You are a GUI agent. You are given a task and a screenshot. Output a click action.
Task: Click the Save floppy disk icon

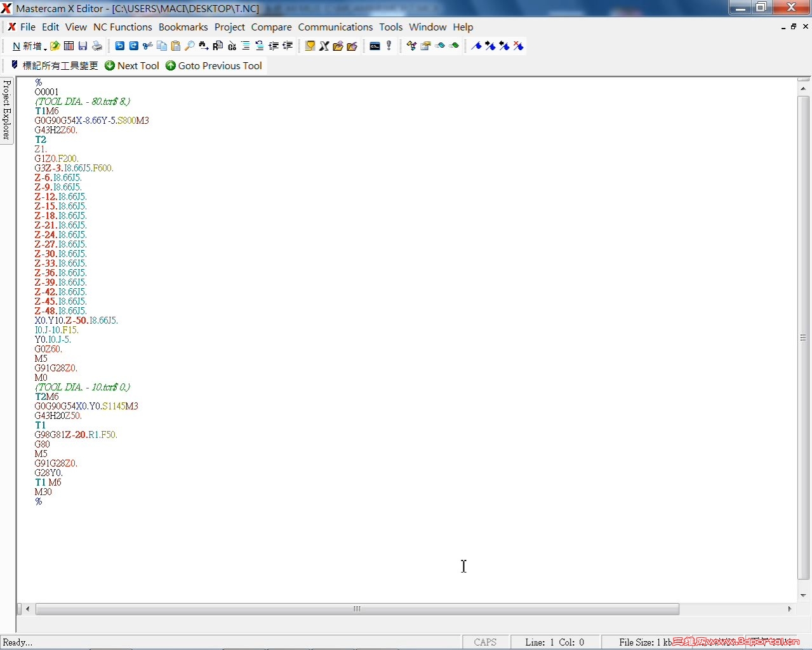(83, 46)
